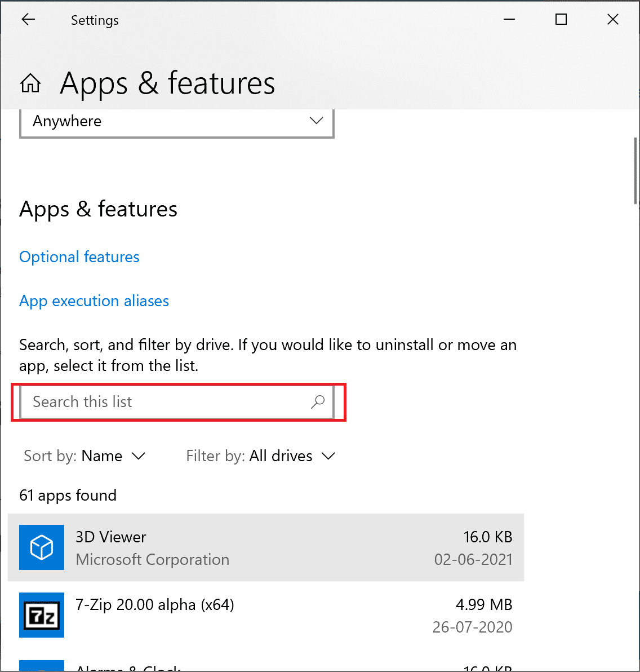Image resolution: width=640 pixels, height=672 pixels.
Task: Open App execution aliases
Action: tap(94, 300)
